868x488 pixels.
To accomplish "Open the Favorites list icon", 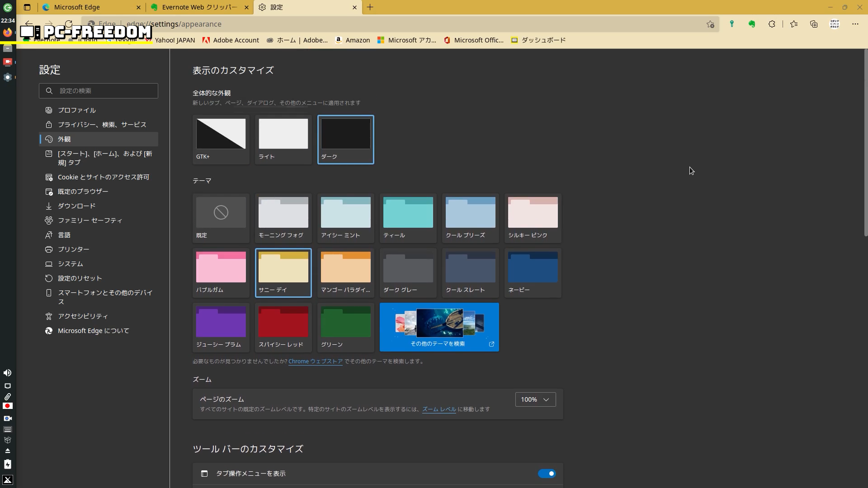I will point(794,24).
